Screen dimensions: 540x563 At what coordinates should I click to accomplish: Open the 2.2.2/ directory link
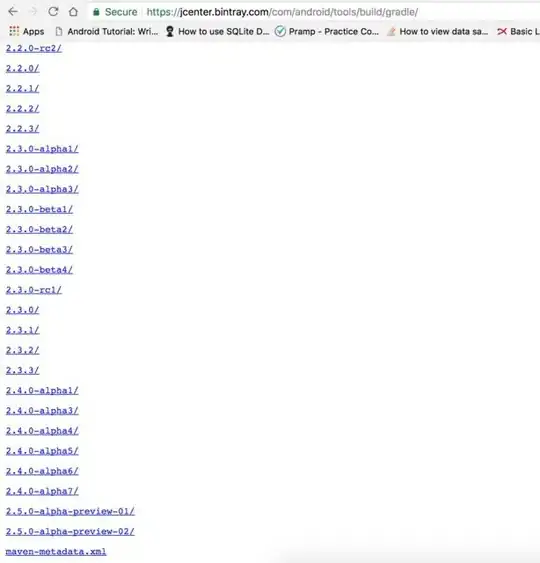point(23,109)
